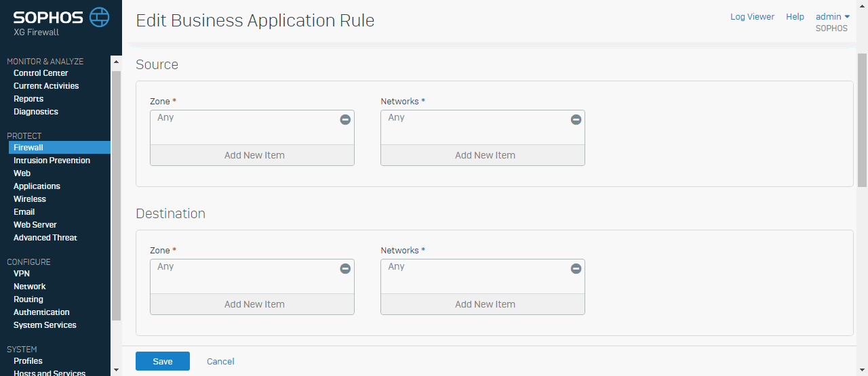Remove Any from Destination Networks list
Image resolution: width=868 pixels, height=376 pixels.
pos(576,268)
